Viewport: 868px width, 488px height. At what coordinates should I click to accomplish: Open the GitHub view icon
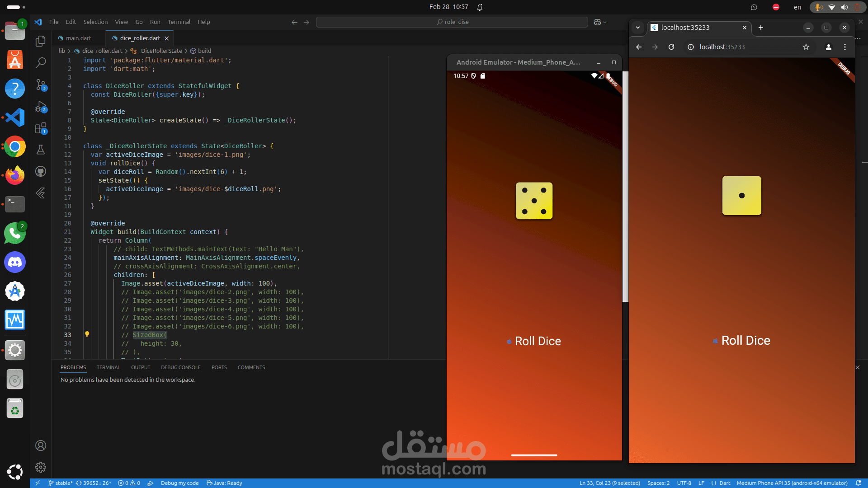tap(41, 171)
